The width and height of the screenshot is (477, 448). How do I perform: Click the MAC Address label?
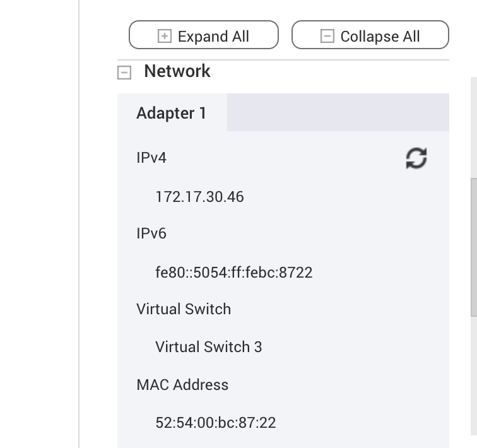pyautogui.click(x=182, y=385)
